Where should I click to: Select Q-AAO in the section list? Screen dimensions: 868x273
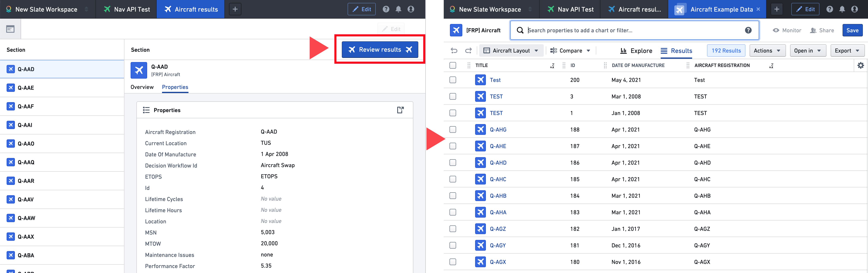(62, 144)
